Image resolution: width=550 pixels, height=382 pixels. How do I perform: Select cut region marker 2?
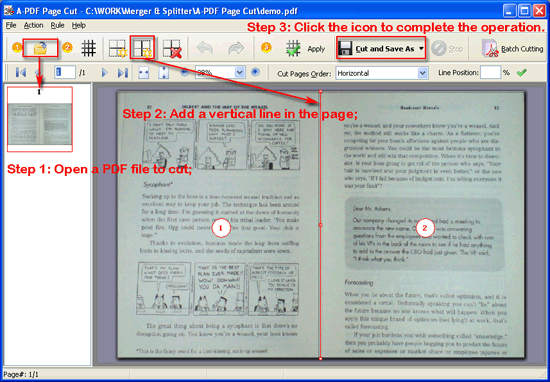click(425, 228)
